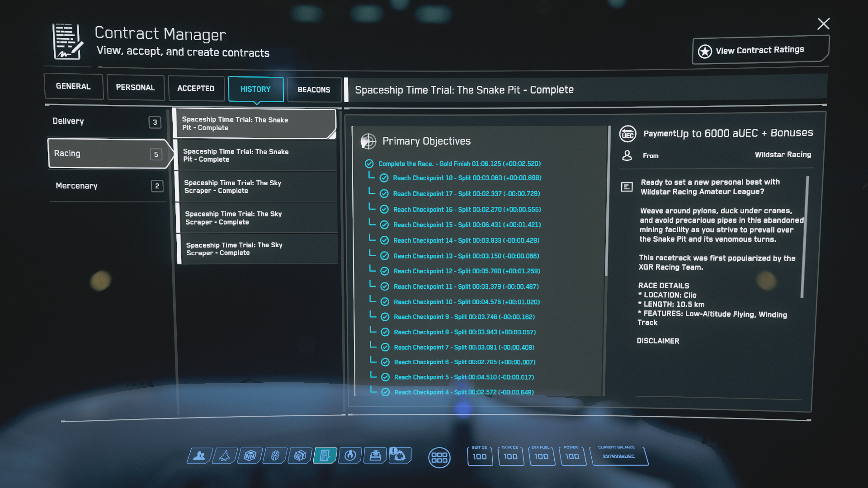
Task: Click View Contract Ratings button
Action: [759, 50]
